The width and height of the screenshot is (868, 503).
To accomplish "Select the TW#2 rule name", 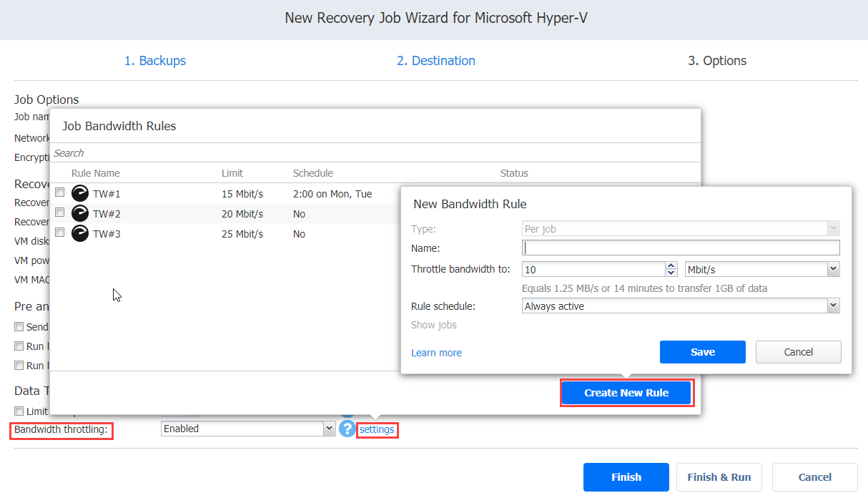I will pos(107,214).
